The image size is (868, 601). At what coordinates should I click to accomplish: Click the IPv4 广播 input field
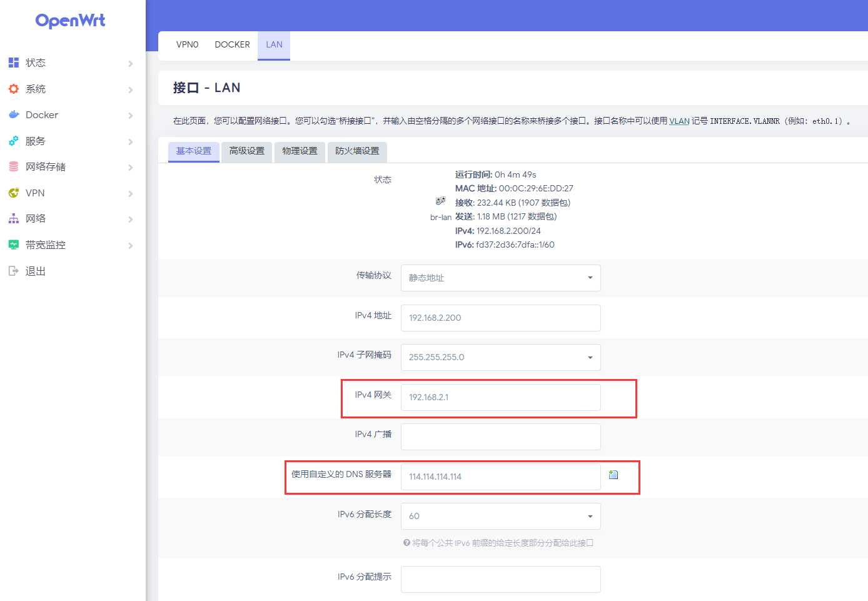pos(500,437)
